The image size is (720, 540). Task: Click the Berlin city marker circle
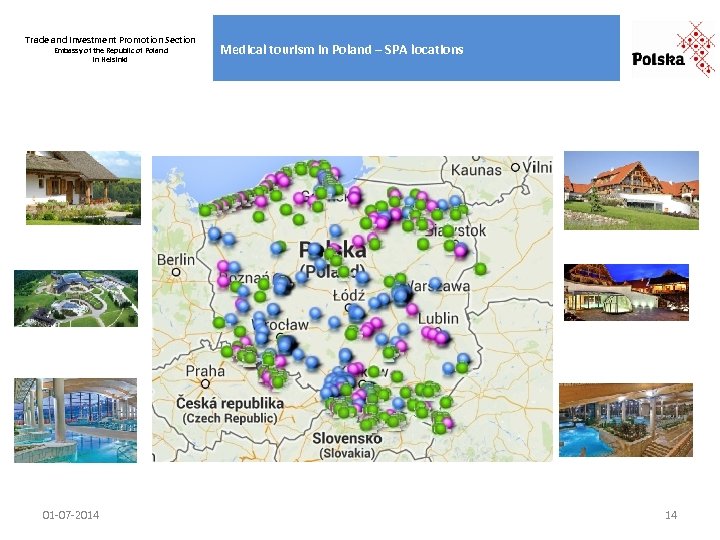pyautogui.click(x=176, y=272)
